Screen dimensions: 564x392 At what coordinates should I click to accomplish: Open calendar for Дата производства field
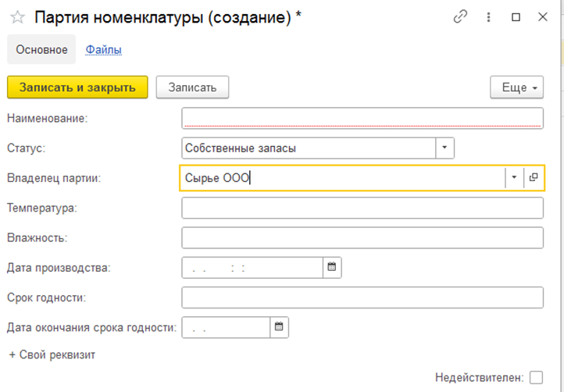pyautogui.click(x=332, y=267)
